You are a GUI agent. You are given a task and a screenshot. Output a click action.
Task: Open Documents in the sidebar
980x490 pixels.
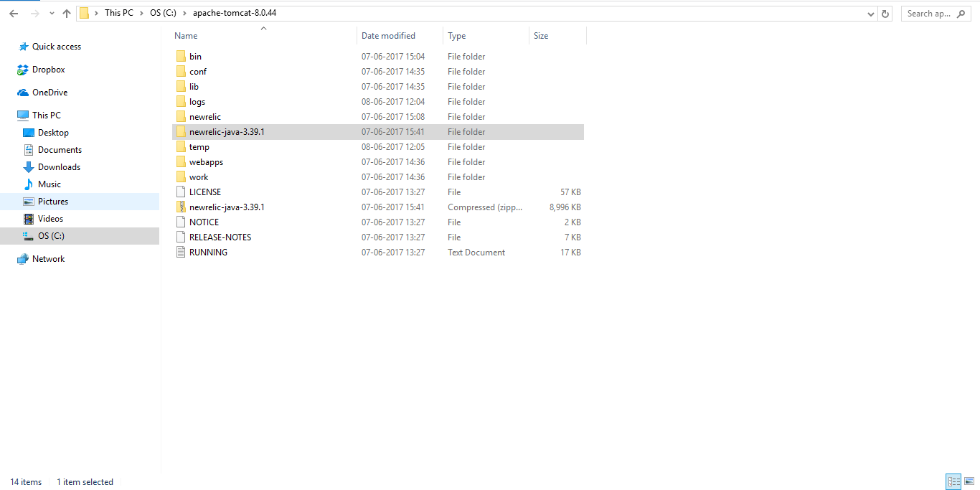coord(60,150)
